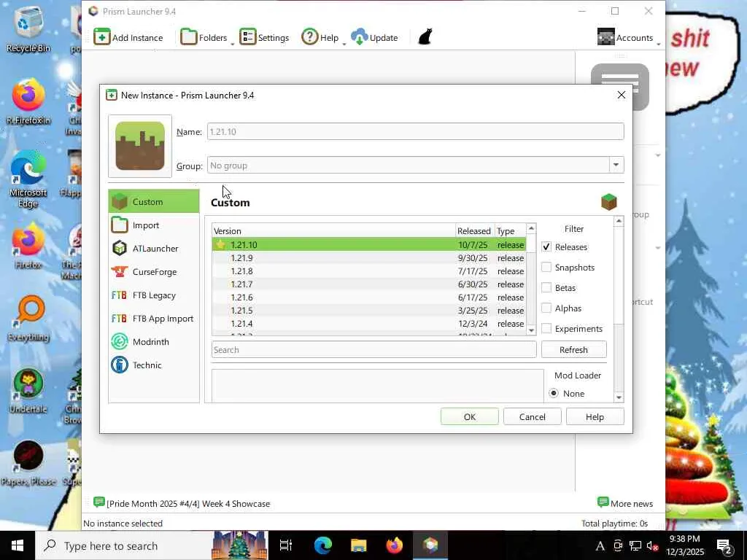Click the dialog Help button
Screen dimensions: 747x560
point(595,416)
